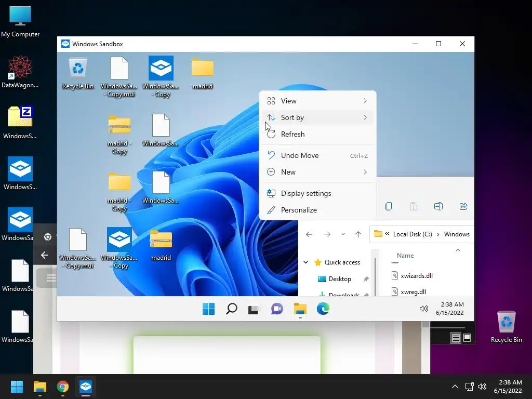Open Display settings from context menu

click(x=317, y=193)
